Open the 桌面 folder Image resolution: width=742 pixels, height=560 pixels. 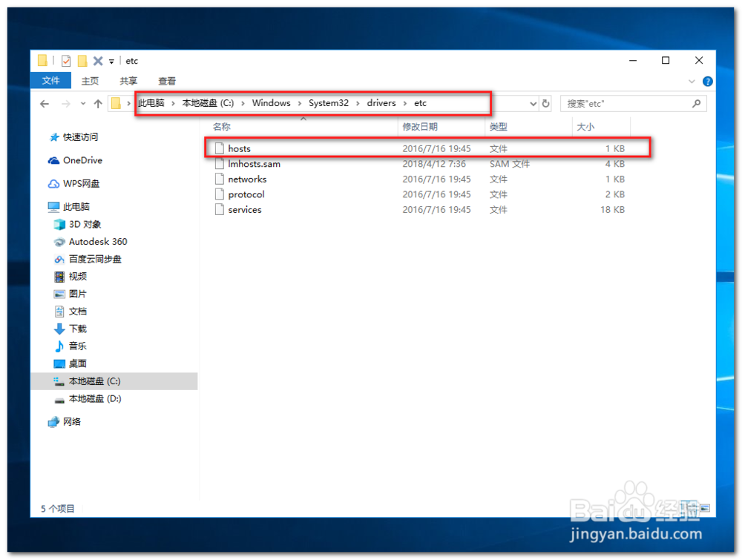point(78,363)
